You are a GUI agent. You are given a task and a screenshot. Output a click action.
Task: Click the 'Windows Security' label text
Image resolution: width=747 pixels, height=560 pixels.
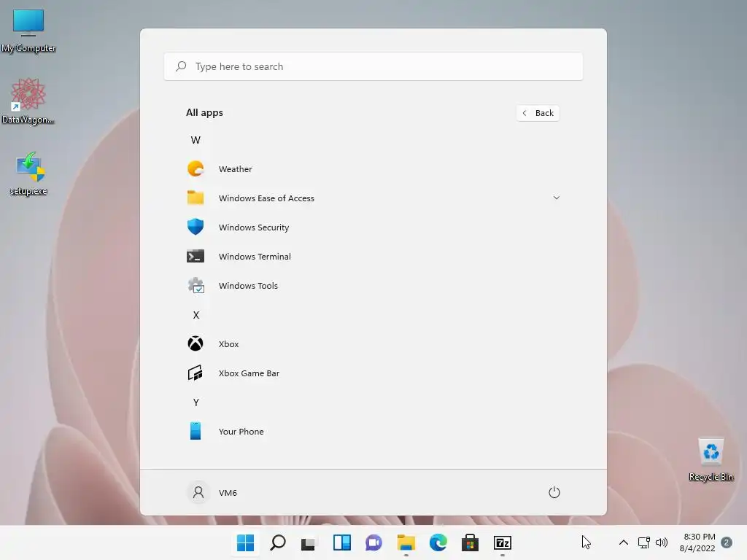pos(254,227)
